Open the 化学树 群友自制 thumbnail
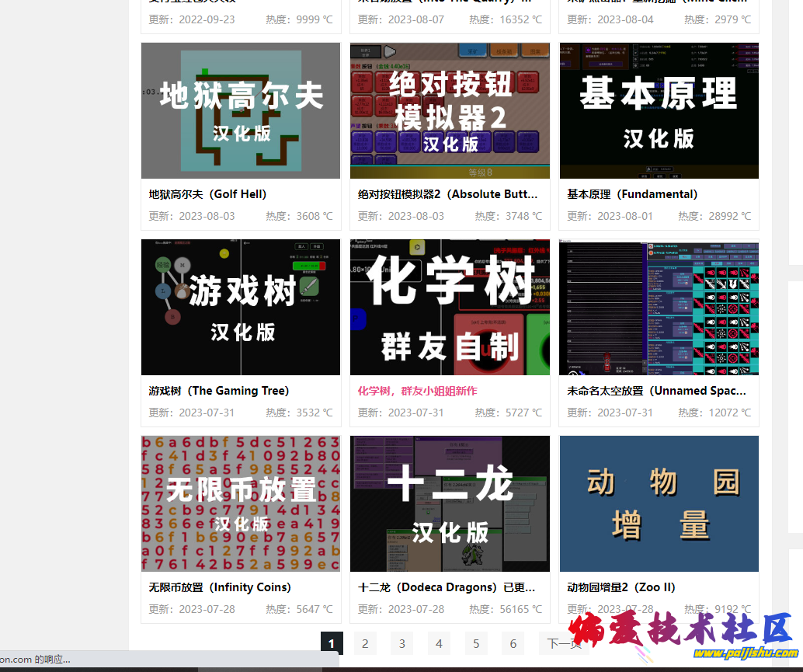This screenshot has height=672, width=803. 450,308
